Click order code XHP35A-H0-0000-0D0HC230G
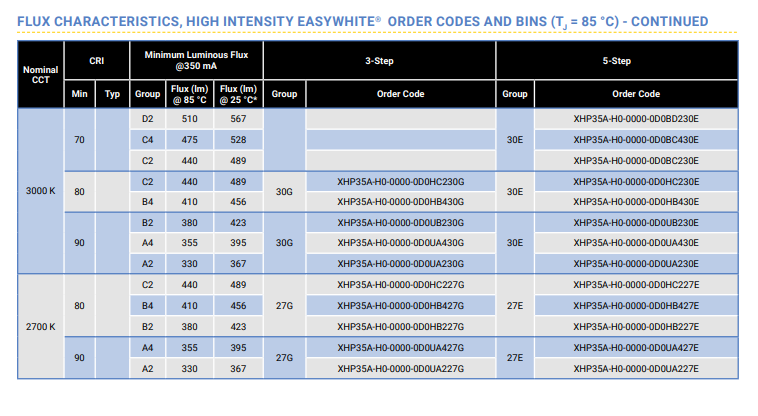Screen dimensions: 758x416 click(x=401, y=182)
